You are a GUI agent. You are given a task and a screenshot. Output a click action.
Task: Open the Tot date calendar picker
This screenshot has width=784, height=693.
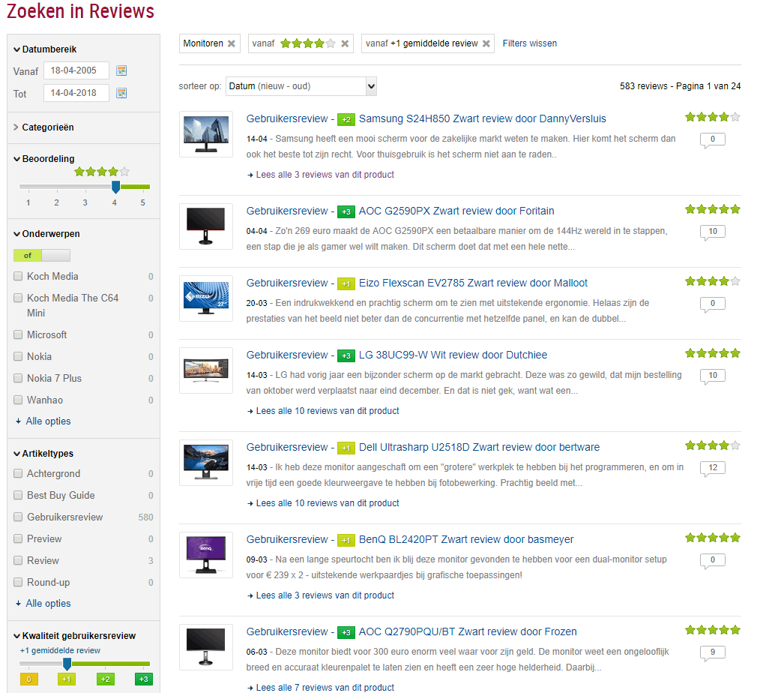pos(121,93)
